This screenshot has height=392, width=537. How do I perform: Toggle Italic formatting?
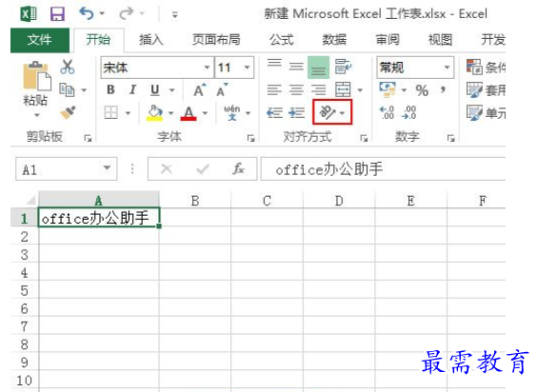(x=132, y=90)
